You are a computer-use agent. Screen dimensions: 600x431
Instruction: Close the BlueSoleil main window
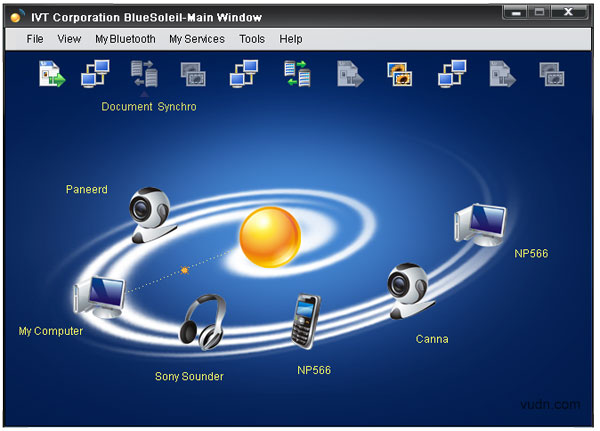click(x=569, y=13)
